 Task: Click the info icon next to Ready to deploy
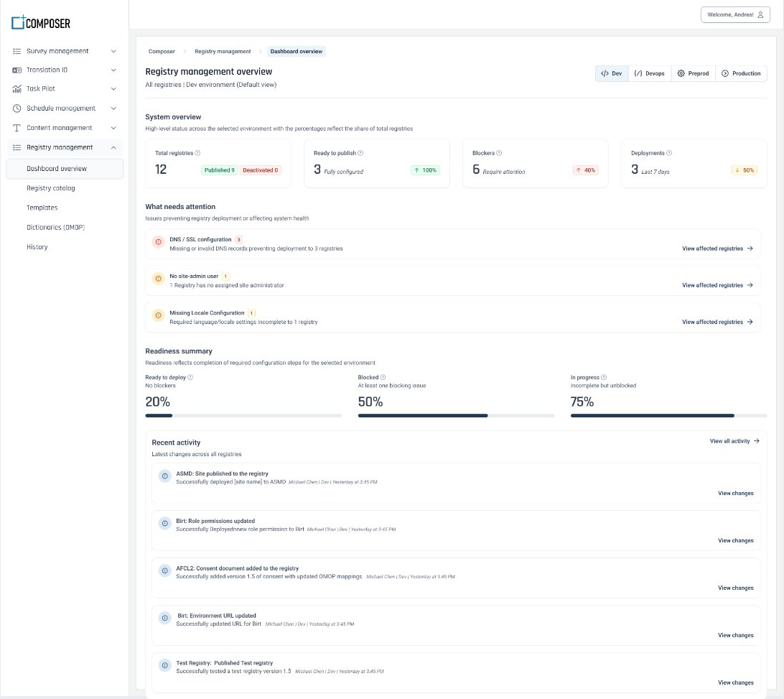pyautogui.click(x=190, y=377)
